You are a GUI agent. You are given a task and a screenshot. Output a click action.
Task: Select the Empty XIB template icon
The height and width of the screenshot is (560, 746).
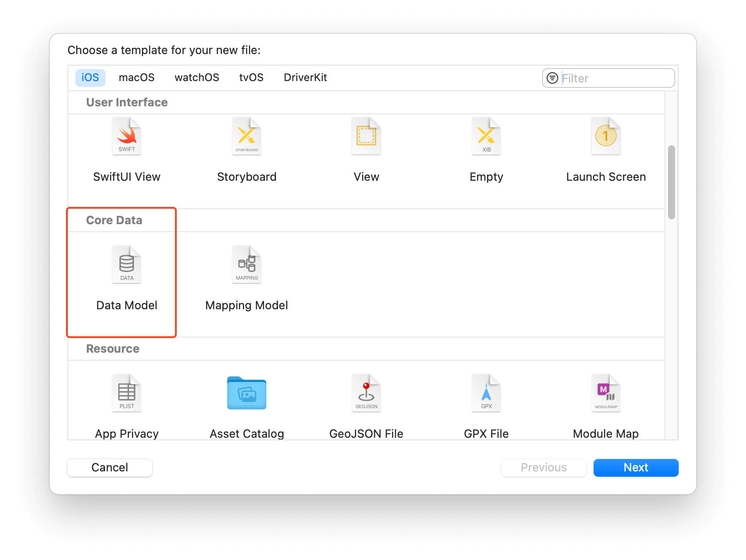click(x=486, y=136)
